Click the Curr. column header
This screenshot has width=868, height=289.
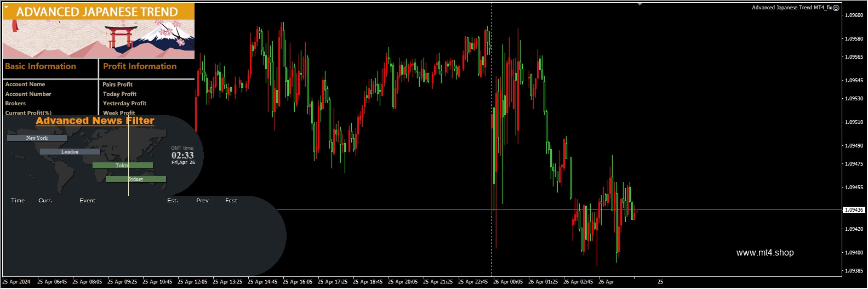pyautogui.click(x=45, y=201)
